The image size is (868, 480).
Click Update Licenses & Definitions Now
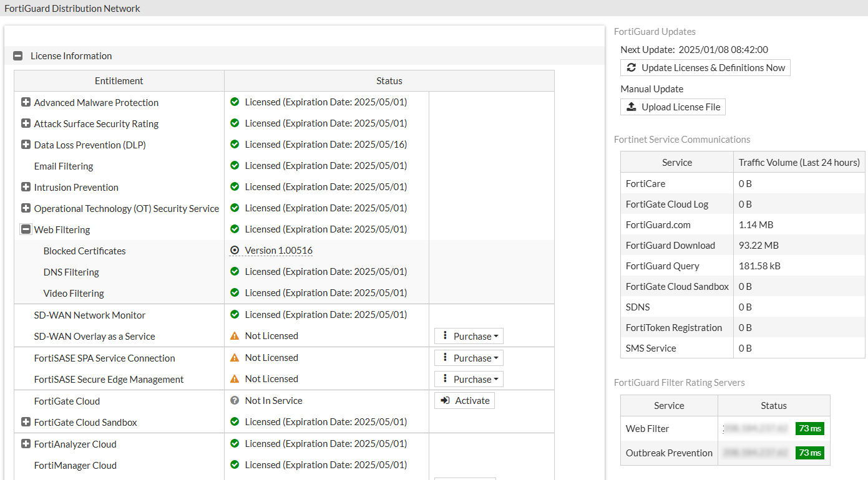(x=705, y=67)
